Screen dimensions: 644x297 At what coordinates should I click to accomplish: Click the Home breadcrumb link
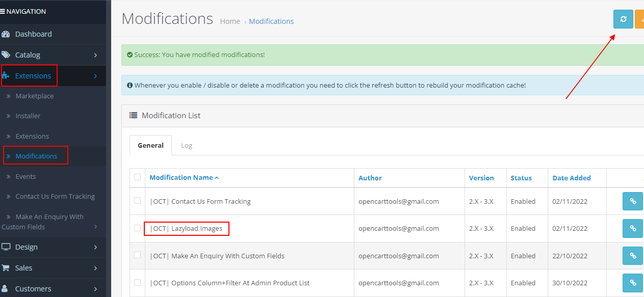[x=230, y=21]
